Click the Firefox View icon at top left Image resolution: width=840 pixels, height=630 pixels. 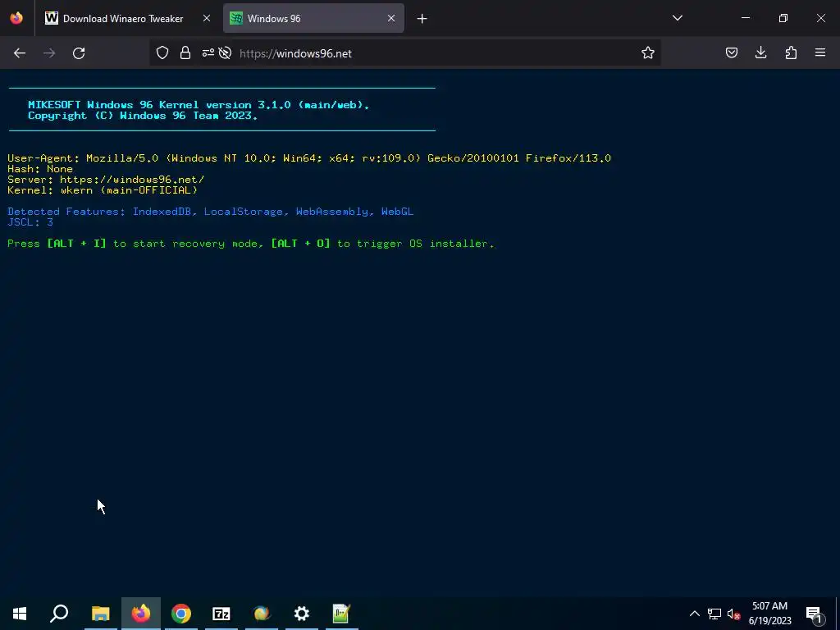pos(16,18)
